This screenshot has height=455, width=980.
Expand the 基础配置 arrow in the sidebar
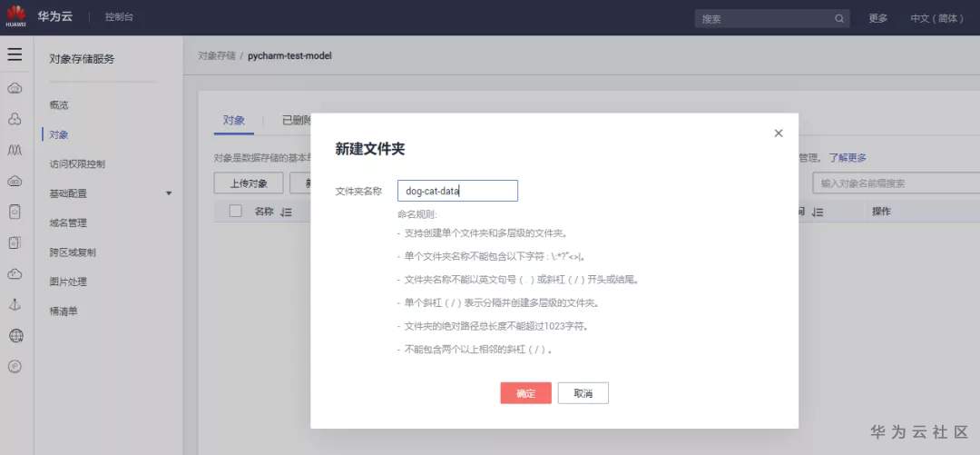(169, 194)
